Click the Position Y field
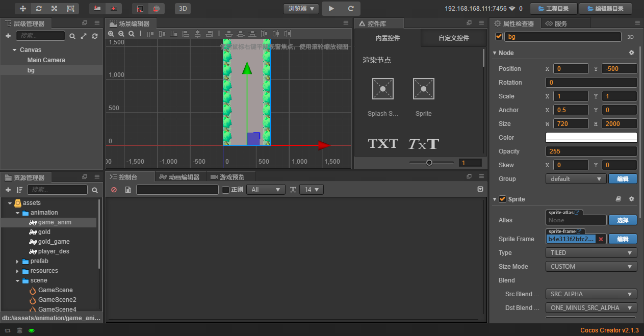This screenshot has width=644, height=336. point(619,69)
